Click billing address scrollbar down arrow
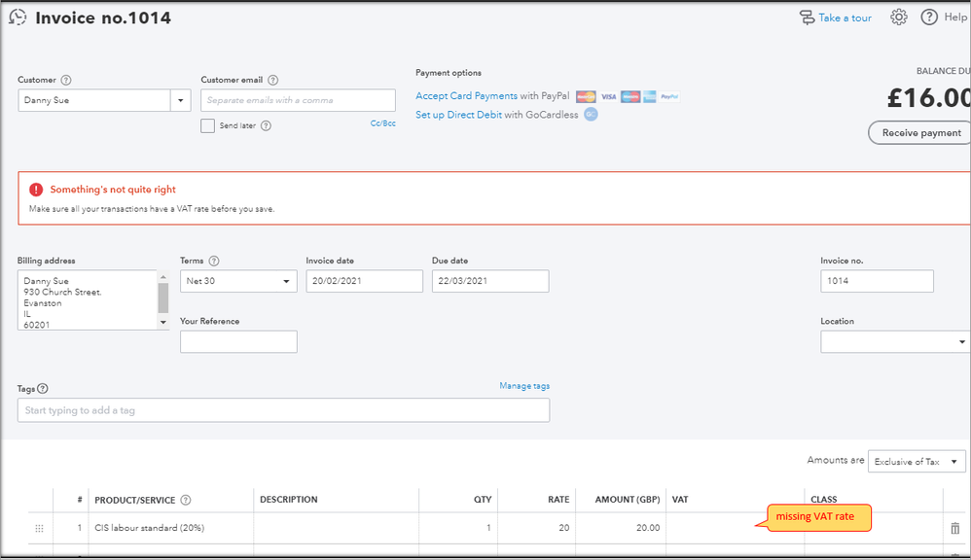This screenshot has height=560, width=971. [163, 323]
